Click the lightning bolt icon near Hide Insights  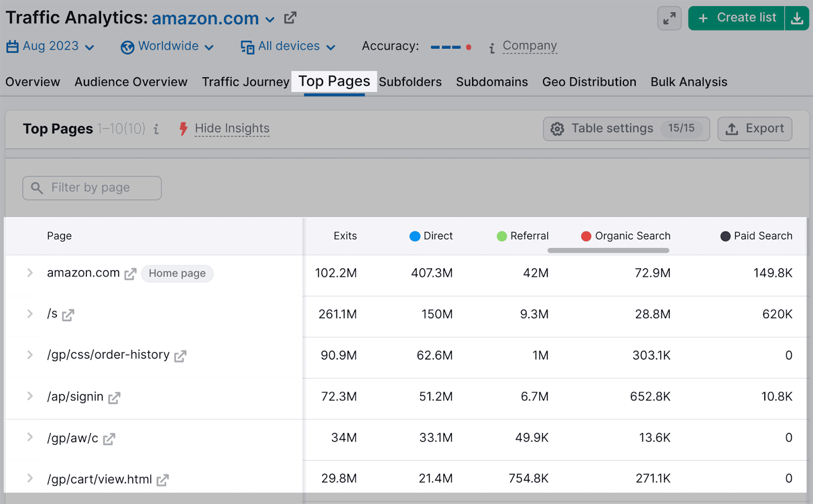(183, 129)
